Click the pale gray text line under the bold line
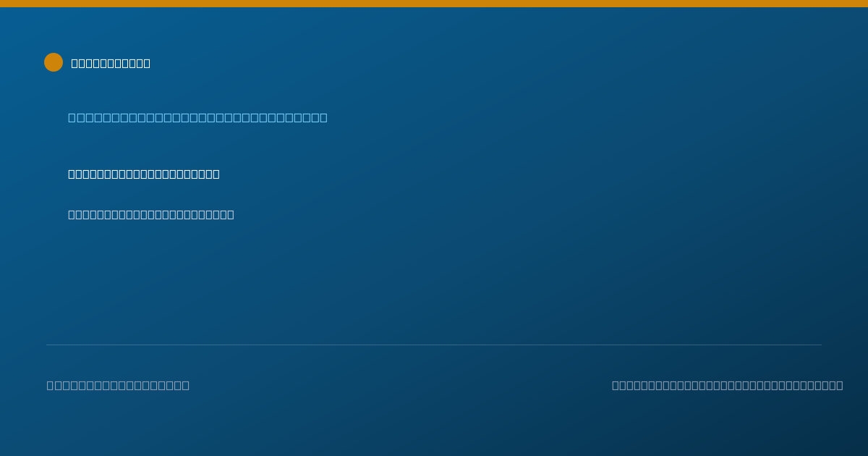This screenshot has height=456, width=868. pyautogui.click(x=151, y=214)
